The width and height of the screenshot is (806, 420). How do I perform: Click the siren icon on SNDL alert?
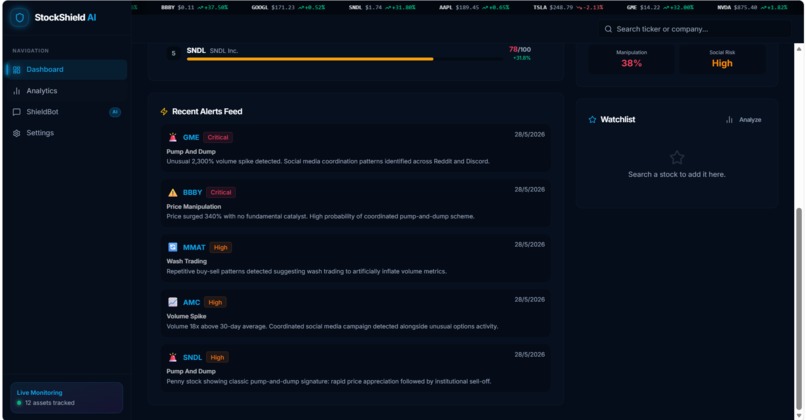tap(173, 357)
